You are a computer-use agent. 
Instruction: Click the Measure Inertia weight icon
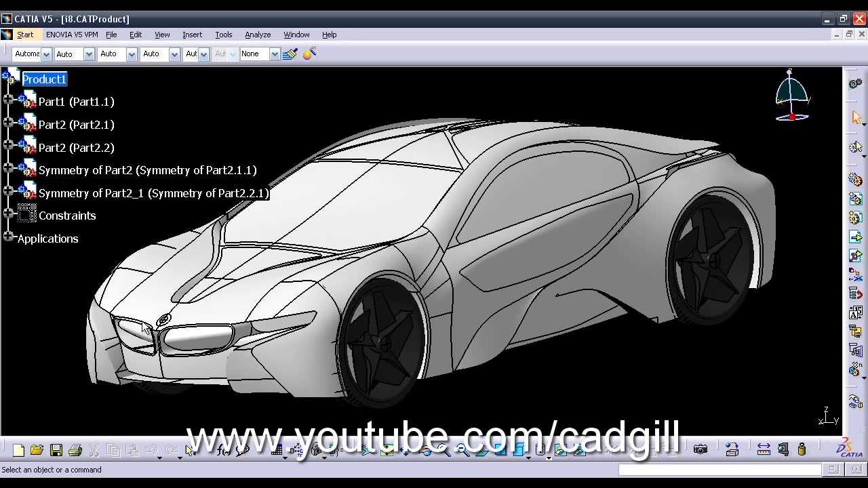[802, 449]
